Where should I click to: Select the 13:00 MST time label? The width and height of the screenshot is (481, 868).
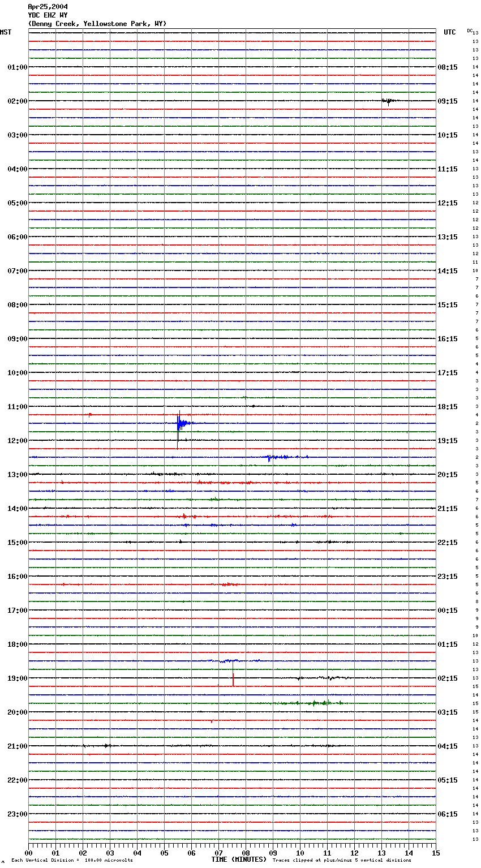coord(18,475)
